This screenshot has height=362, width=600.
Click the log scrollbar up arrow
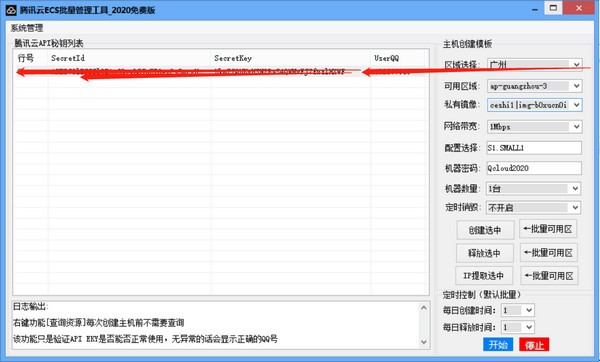[424, 308]
